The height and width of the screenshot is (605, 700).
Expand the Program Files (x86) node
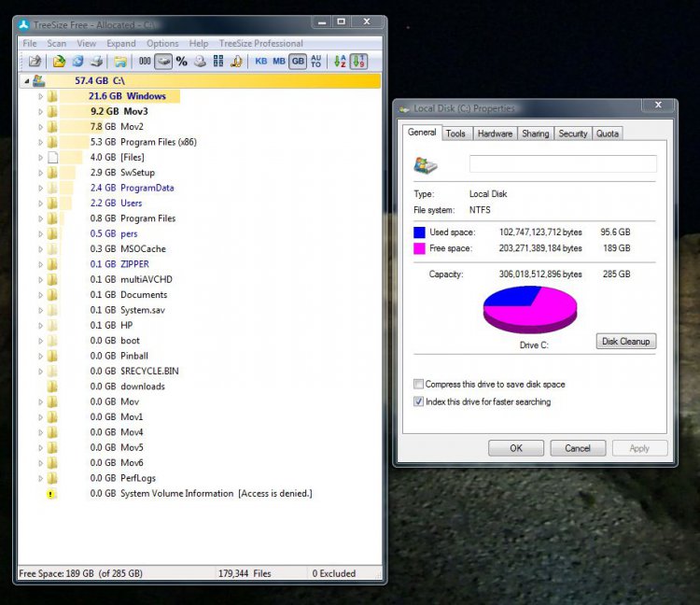point(41,142)
